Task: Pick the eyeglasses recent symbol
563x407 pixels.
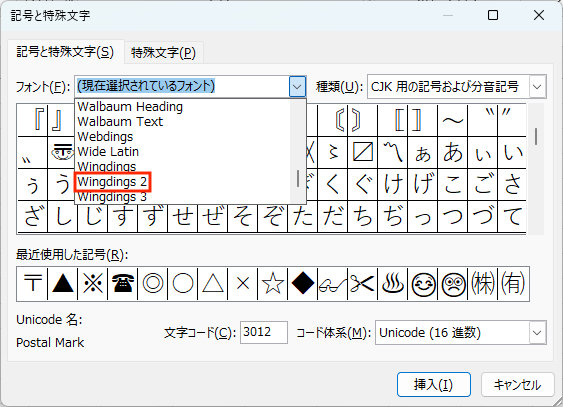Action: 332,284
